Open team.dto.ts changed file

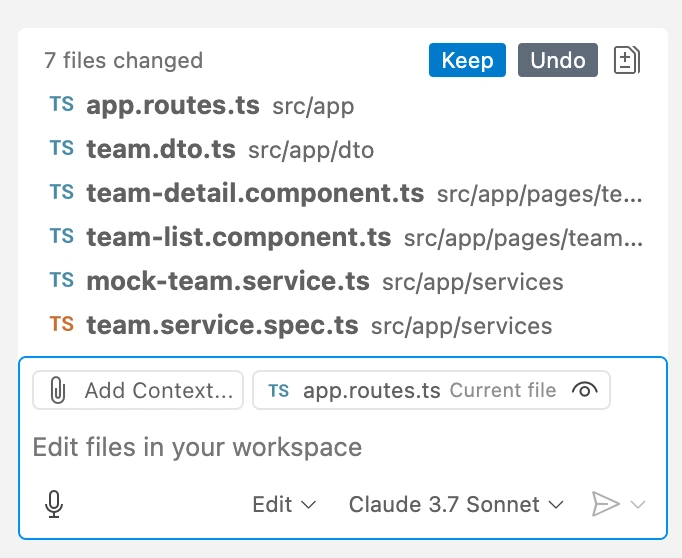[343, 150]
